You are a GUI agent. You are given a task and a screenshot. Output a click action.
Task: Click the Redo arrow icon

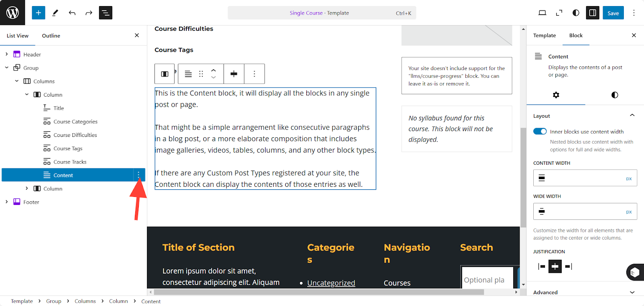[x=89, y=13]
